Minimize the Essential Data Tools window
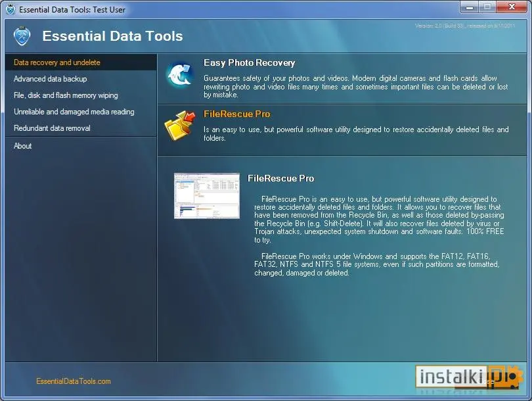The height and width of the screenshot is (401, 532). click(470, 7)
